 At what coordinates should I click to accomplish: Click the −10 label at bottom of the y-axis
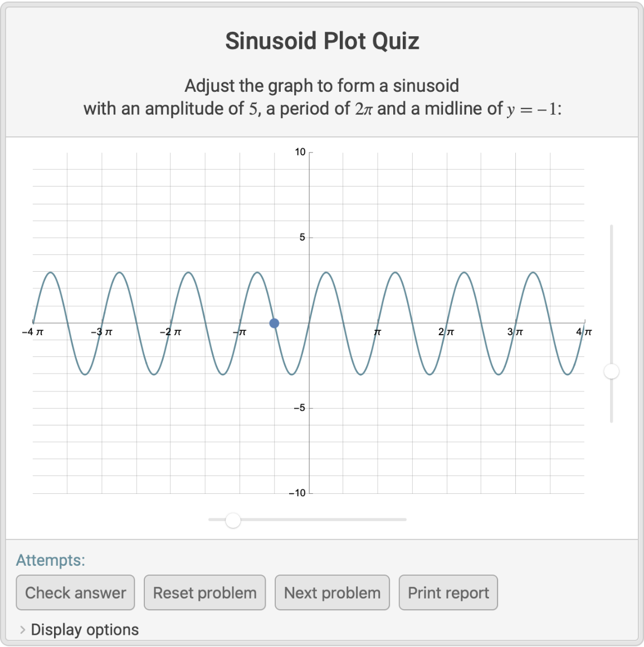tap(297, 493)
